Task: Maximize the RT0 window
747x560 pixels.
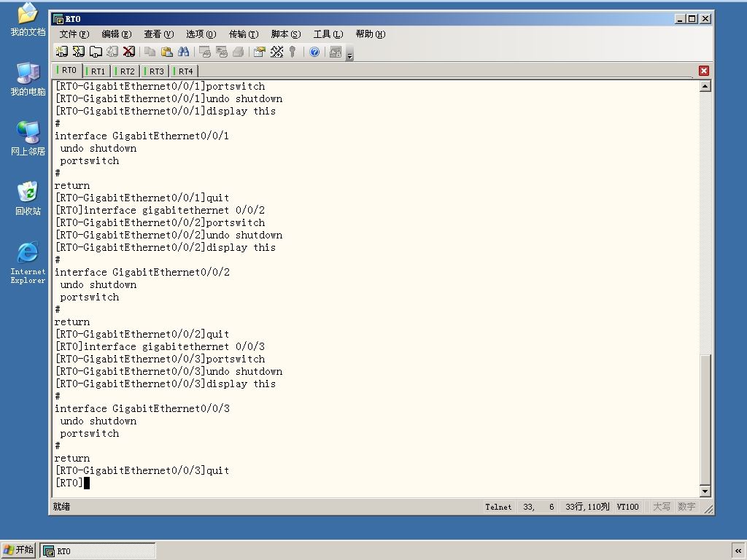Action: [693, 19]
